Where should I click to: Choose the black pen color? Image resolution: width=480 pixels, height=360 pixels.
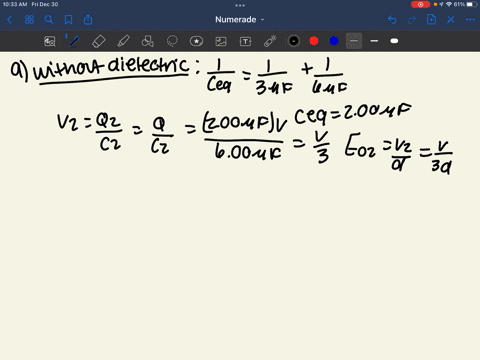coord(294,41)
